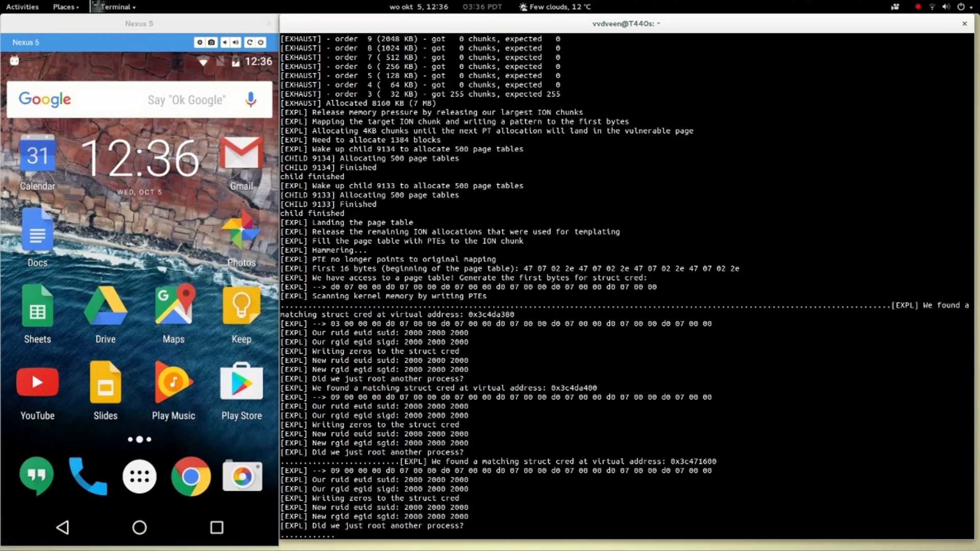The image size is (980, 551).
Task: Close the vvdveen@T440s terminal window
Action: [x=964, y=23]
